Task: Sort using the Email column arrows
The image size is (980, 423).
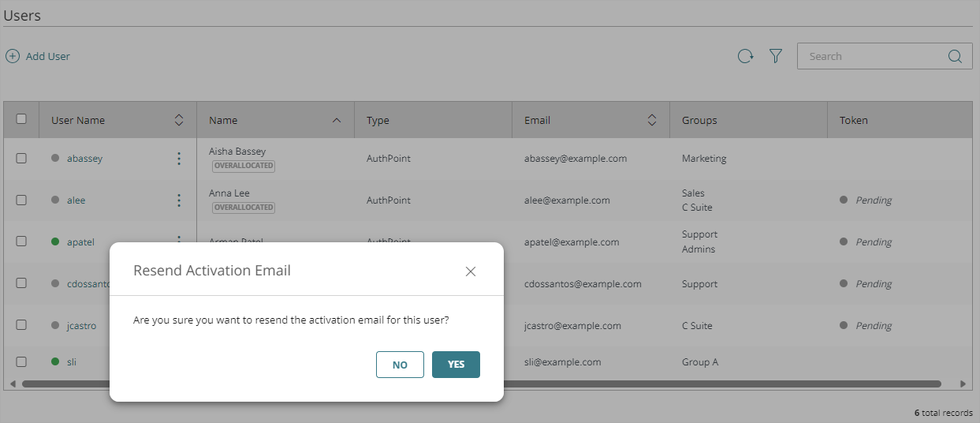Action: click(652, 120)
